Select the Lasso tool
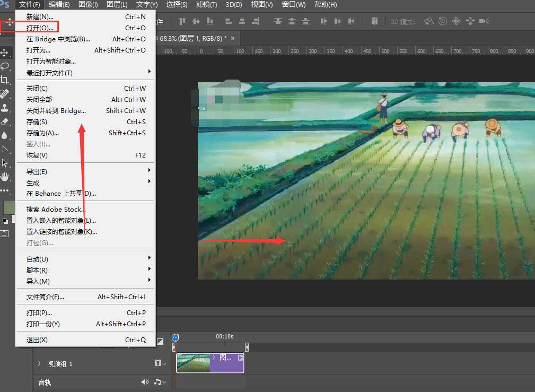535x392 pixels. [4, 66]
